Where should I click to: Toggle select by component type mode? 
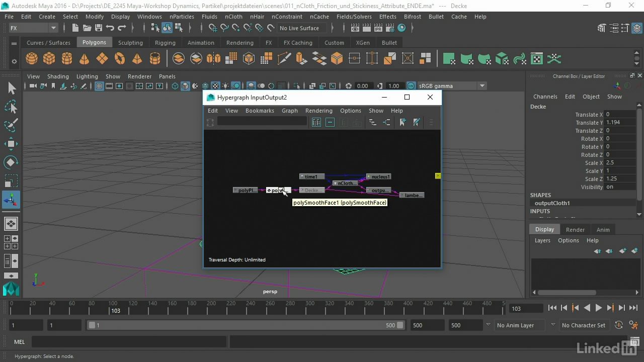(178, 28)
